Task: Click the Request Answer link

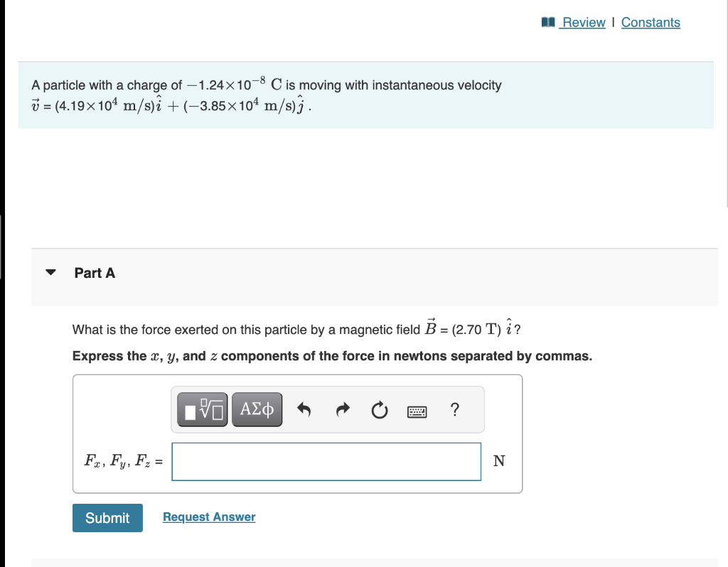Action: [208, 517]
